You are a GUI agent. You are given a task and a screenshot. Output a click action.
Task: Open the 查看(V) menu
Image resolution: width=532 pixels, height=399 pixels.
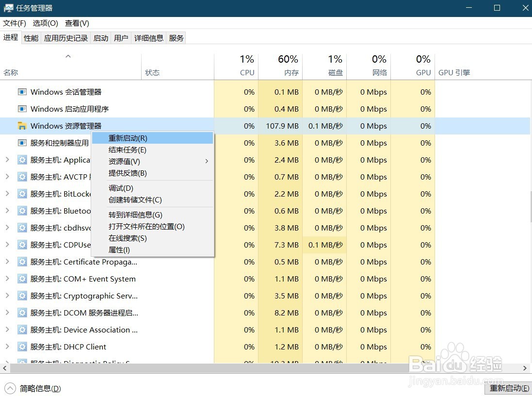77,23
